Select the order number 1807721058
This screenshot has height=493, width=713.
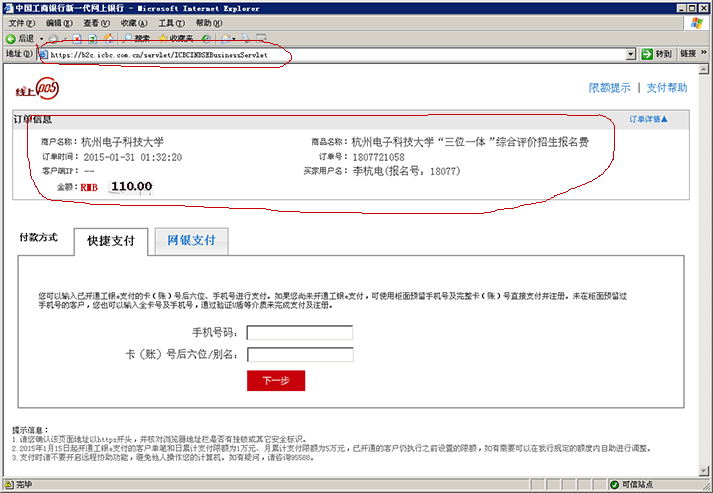click(x=378, y=157)
